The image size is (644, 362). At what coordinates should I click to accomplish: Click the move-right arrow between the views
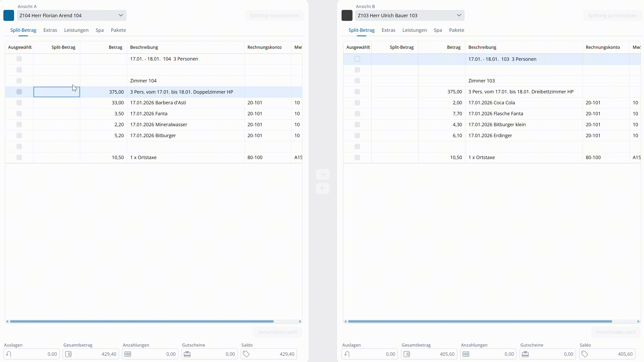point(323,174)
